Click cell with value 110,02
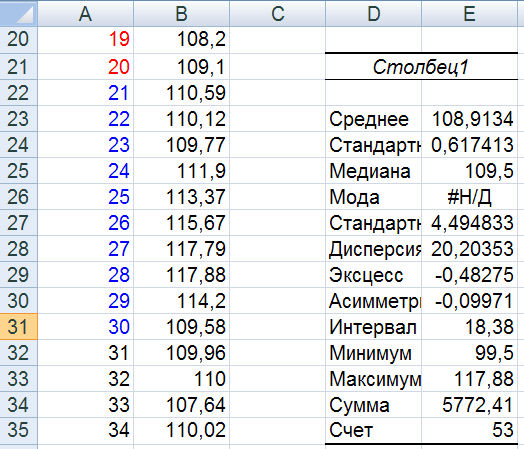 coord(181,430)
